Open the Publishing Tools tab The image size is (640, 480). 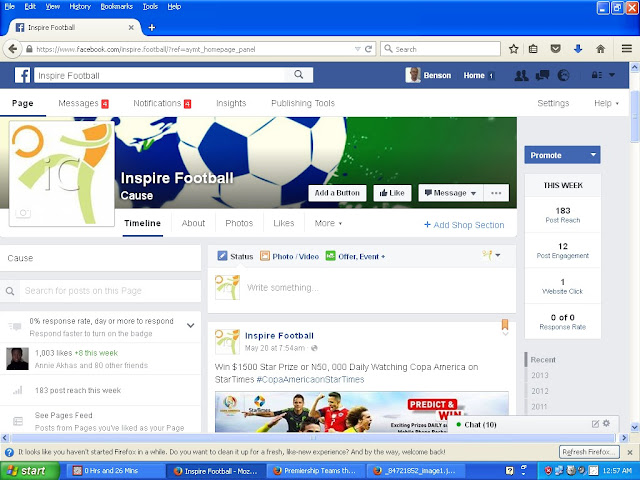(x=303, y=103)
